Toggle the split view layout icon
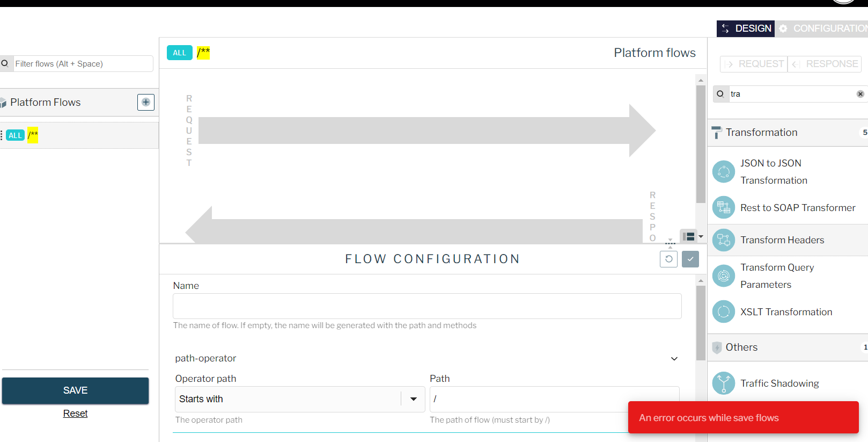The height and width of the screenshot is (442, 868). 689,236
